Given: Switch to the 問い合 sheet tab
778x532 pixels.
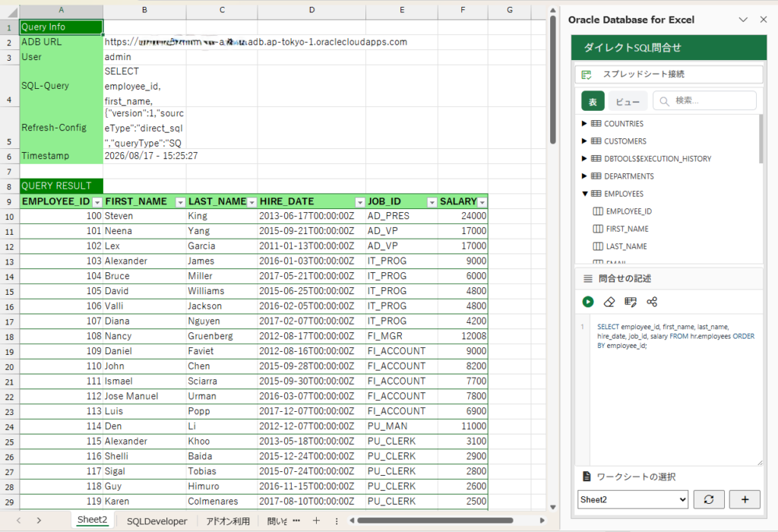Looking at the screenshot, I should tap(277, 521).
